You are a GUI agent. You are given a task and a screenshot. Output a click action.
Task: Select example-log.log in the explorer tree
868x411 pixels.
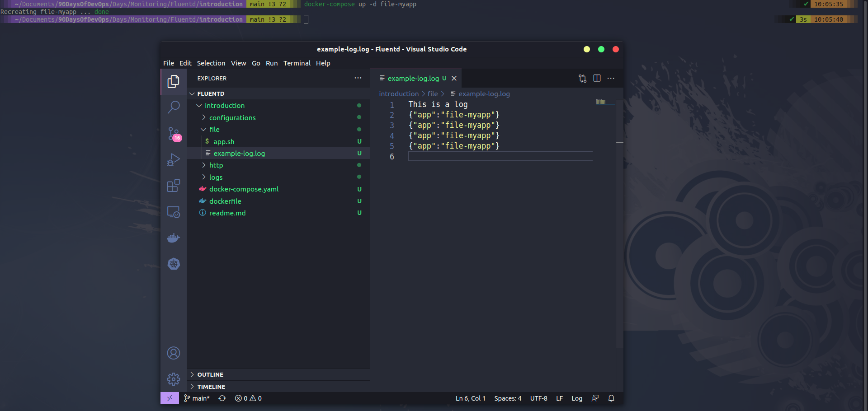coord(278,153)
